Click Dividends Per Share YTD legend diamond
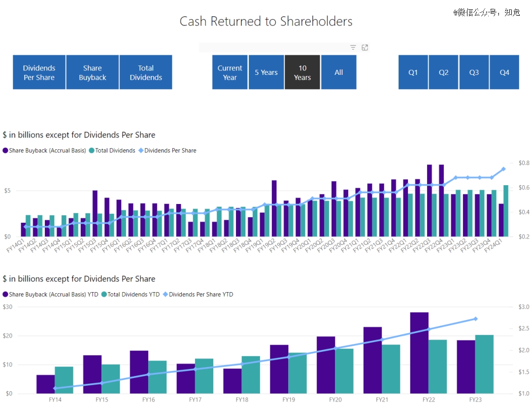 [x=166, y=294]
